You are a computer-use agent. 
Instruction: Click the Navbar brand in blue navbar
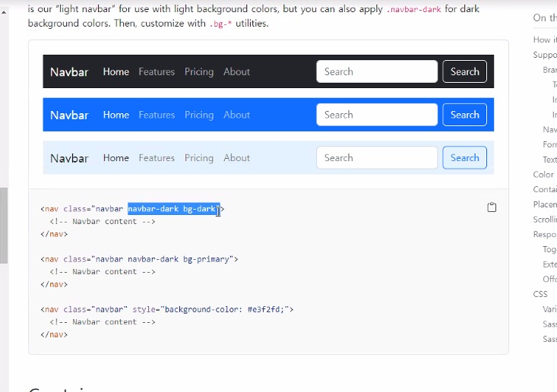pos(69,115)
